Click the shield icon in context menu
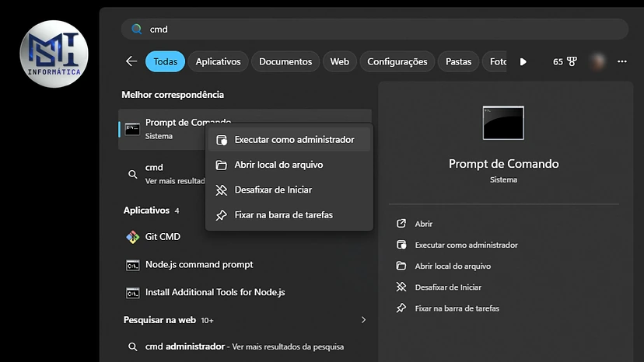Viewport: 644px width, 362px height. point(222,140)
